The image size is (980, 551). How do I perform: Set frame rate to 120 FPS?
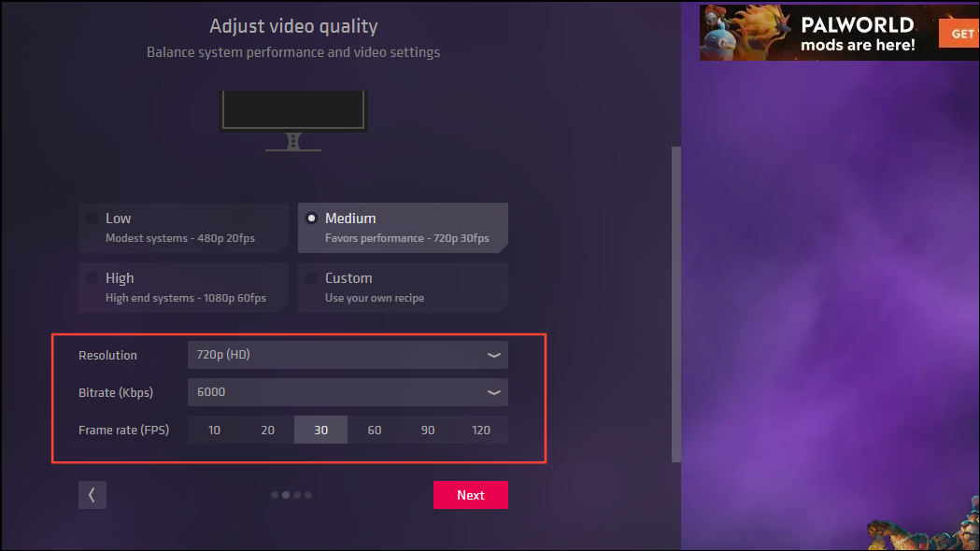(x=481, y=430)
